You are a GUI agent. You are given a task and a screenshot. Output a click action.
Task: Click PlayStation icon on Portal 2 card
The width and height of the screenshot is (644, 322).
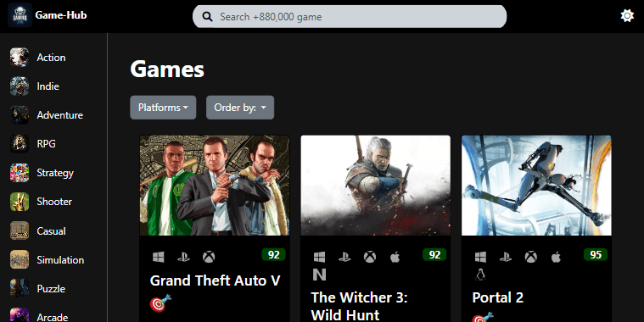(x=505, y=258)
